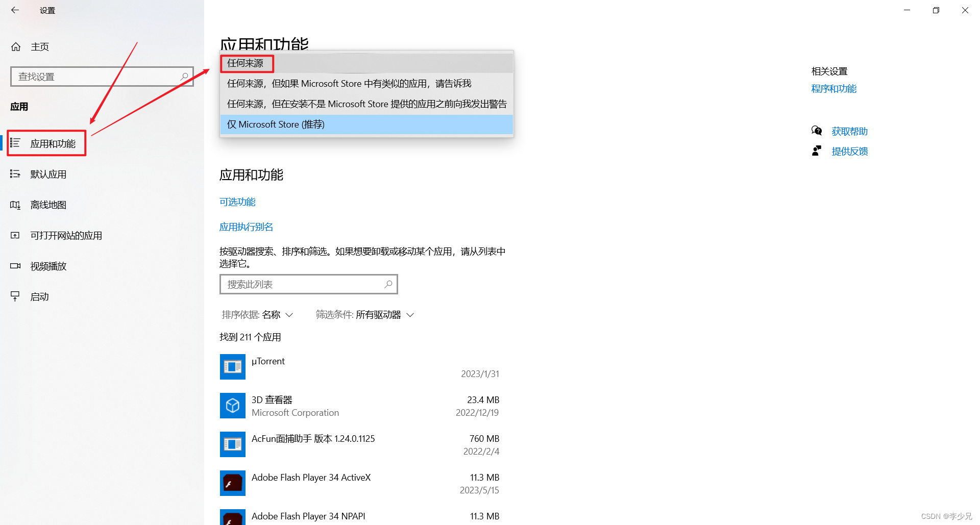Click the Adobe Flash Player ActiveX icon

click(x=233, y=483)
